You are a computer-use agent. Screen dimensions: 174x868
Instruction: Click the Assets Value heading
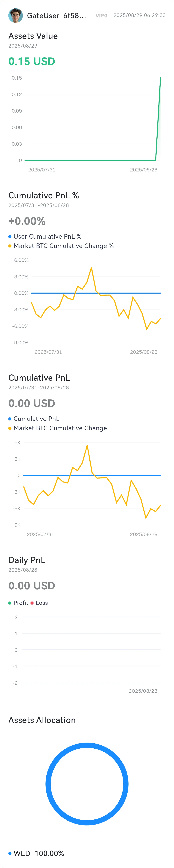pos(33,36)
